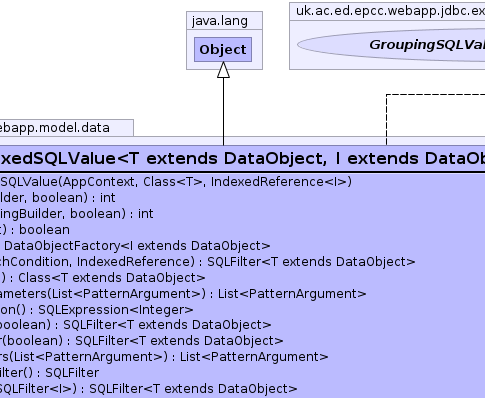The height and width of the screenshot is (398, 485).
Task: Select the ingBuilder, boolean int method
Action: tap(77, 214)
